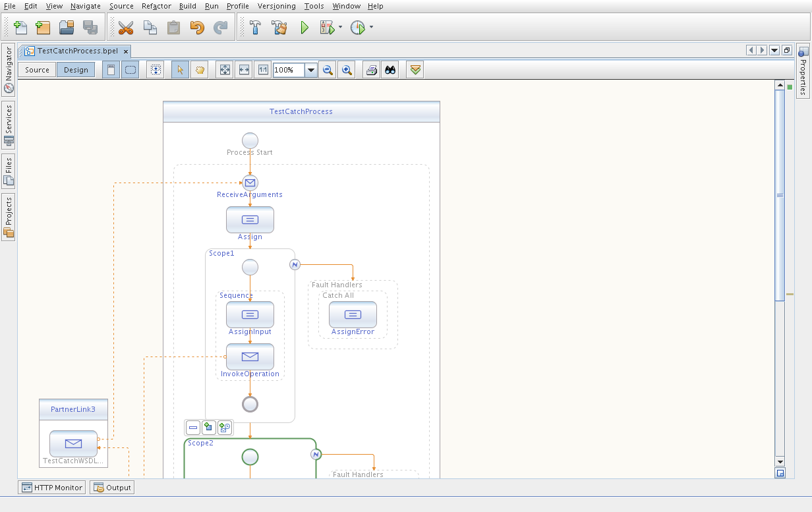The width and height of the screenshot is (812, 512).
Task: Select the AssignInput activity node
Action: (x=250, y=314)
